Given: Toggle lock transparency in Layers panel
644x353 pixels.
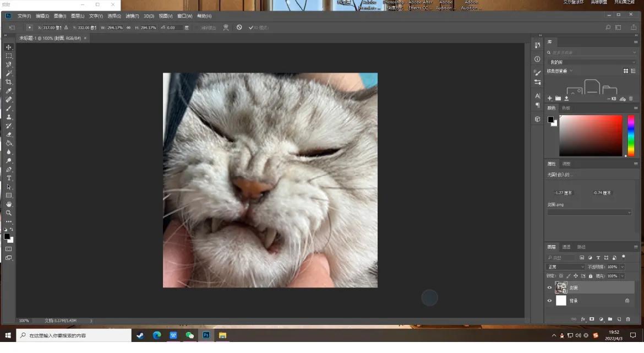Looking at the screenshot, I should point(560,275).
